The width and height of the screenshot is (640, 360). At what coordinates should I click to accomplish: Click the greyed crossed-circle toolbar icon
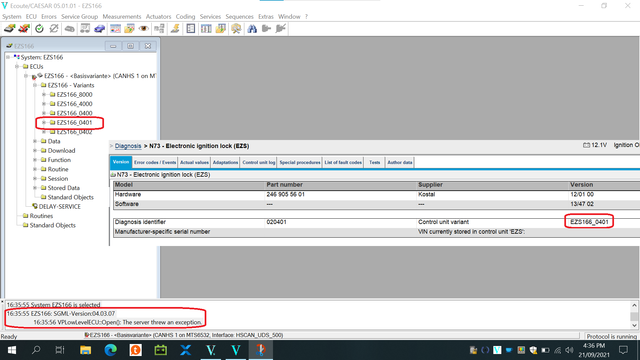click(53, 29)
